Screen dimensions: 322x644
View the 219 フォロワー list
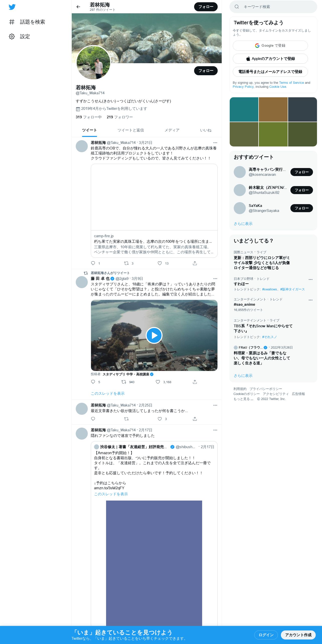pos(120,117)
